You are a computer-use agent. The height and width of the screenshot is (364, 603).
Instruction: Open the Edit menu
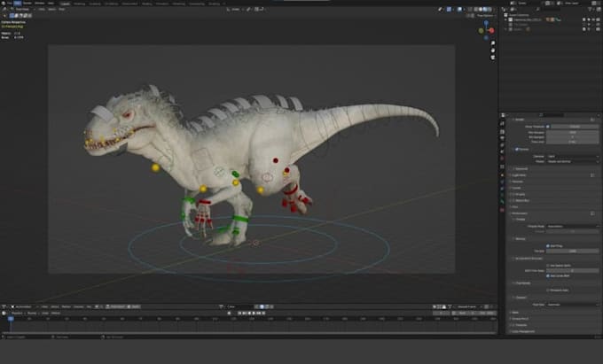pyautogui.click(x=18, y=3)
